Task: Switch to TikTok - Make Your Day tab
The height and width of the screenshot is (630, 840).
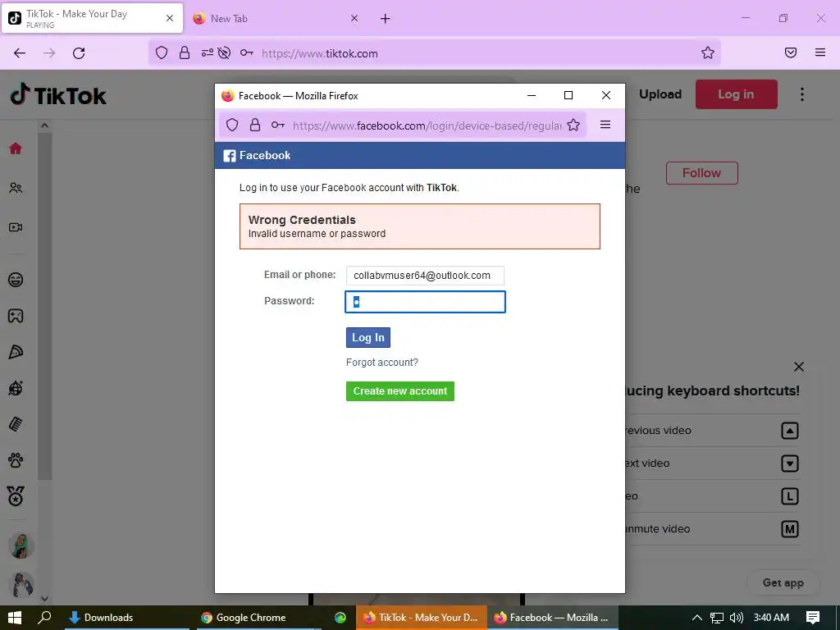Action: tap(92, 18)
